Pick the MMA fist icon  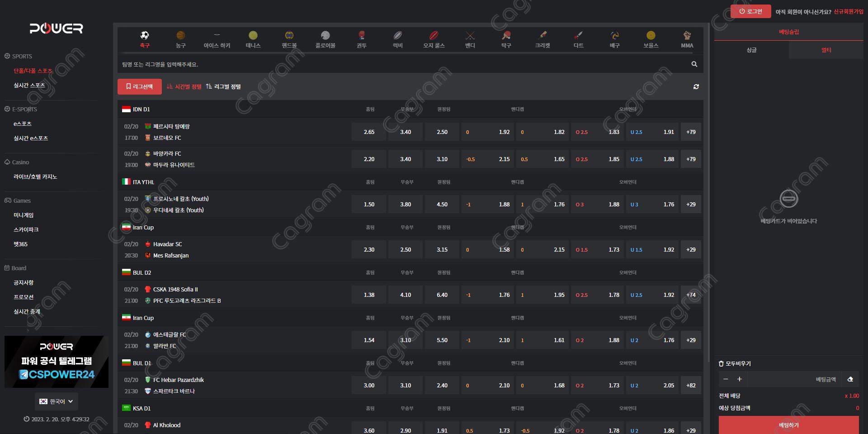pos(687,36)
